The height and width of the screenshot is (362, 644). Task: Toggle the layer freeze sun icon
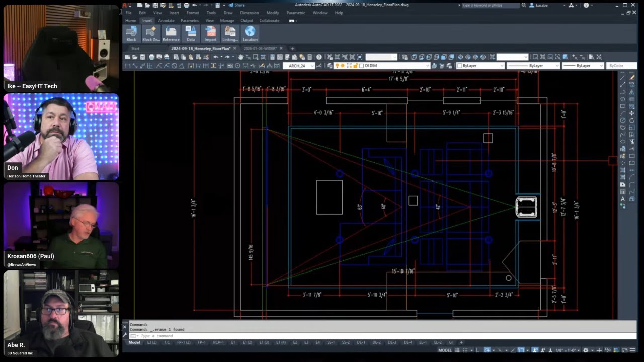[343, 66]
